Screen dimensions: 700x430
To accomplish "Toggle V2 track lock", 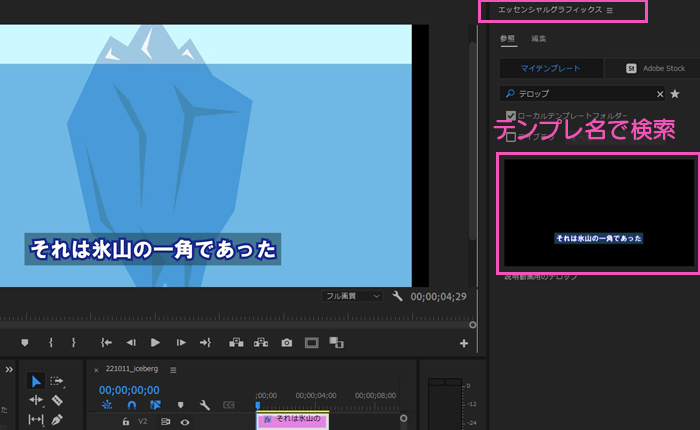I will (126, 422).
